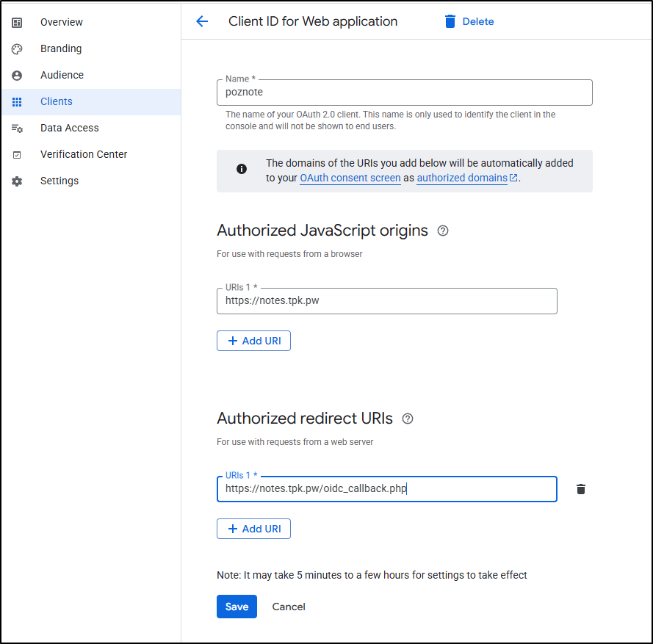
Task: Open the Clients menu item
Action: click(x=57, y=101)
